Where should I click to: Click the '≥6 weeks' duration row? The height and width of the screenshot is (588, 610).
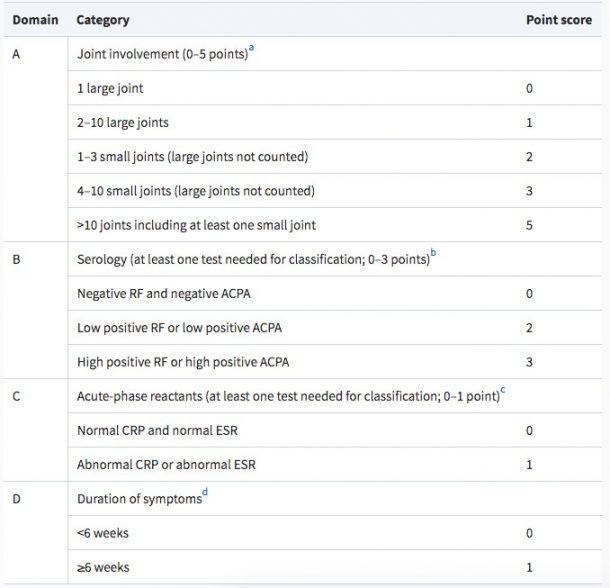tap(103, 567)
